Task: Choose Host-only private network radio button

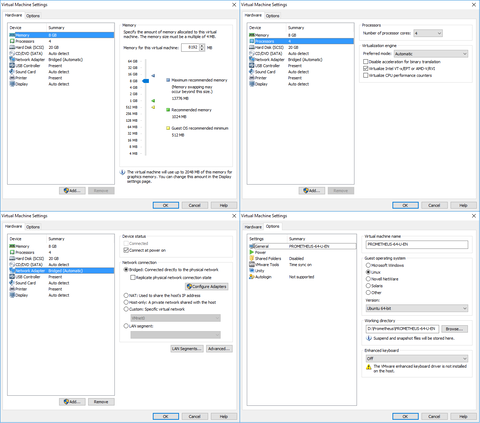Action: [x=126, y=302]
